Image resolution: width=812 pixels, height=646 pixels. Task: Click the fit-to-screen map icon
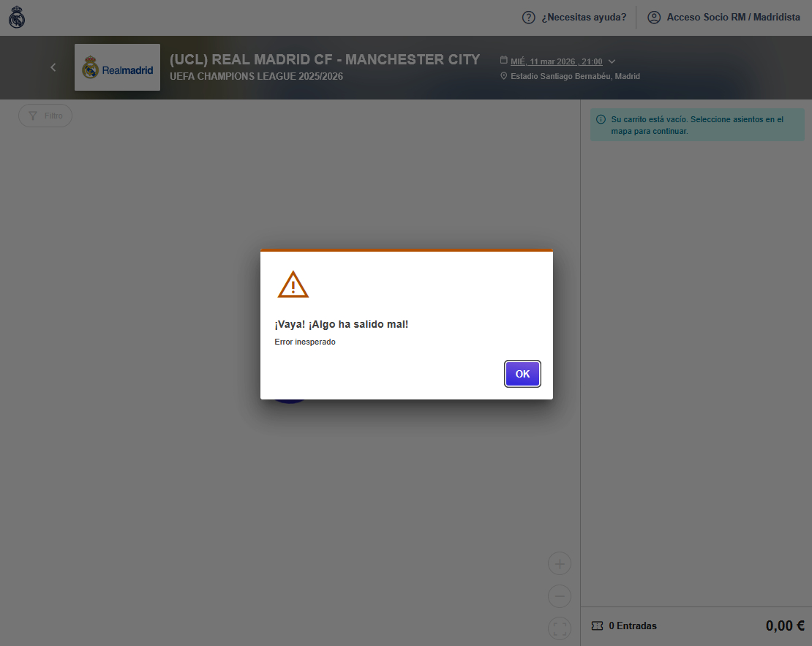560,628
